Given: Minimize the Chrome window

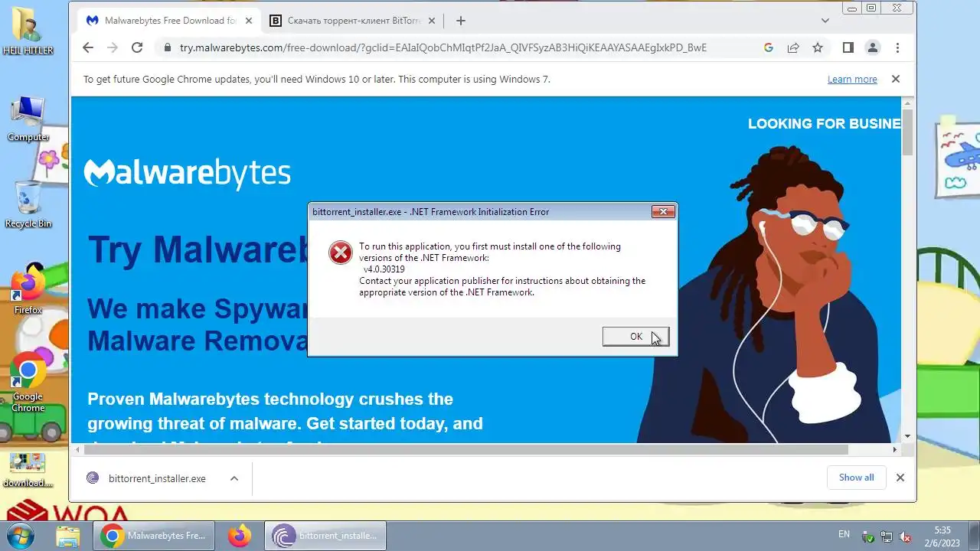Looking at the screenshot, I should pos(854,8).
